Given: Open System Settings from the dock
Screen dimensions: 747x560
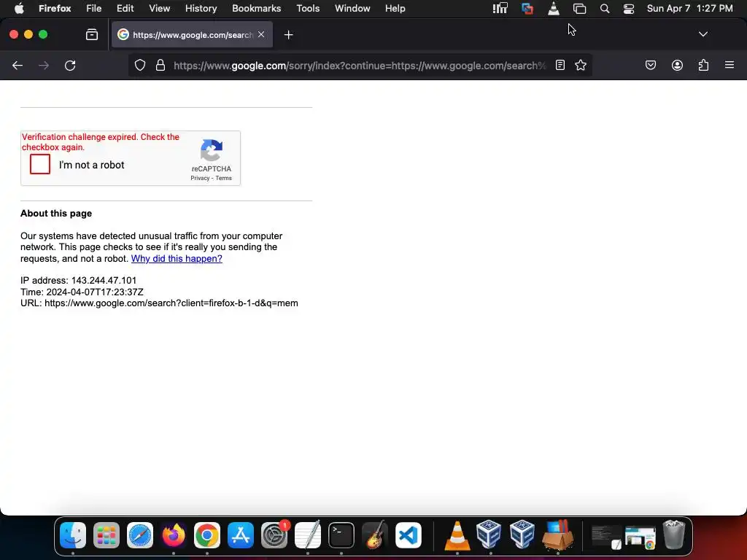Looking at the screenshot, I should [274, 535].
